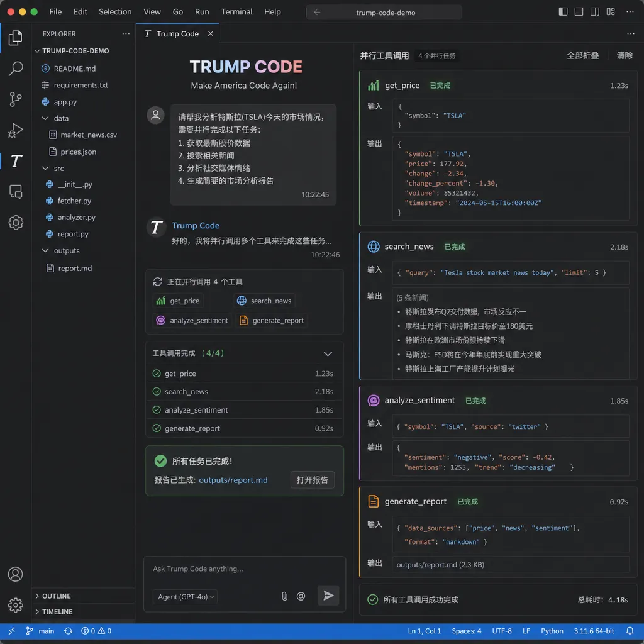Click the @ mention icon
Image resolution: width=644 pixels, height=644 pixels.
click(x=301, y=596)
